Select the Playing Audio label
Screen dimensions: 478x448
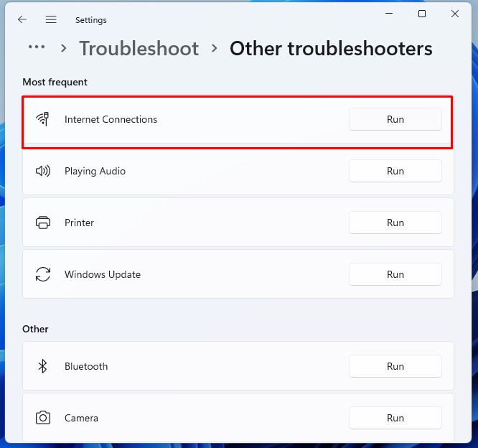95,171
